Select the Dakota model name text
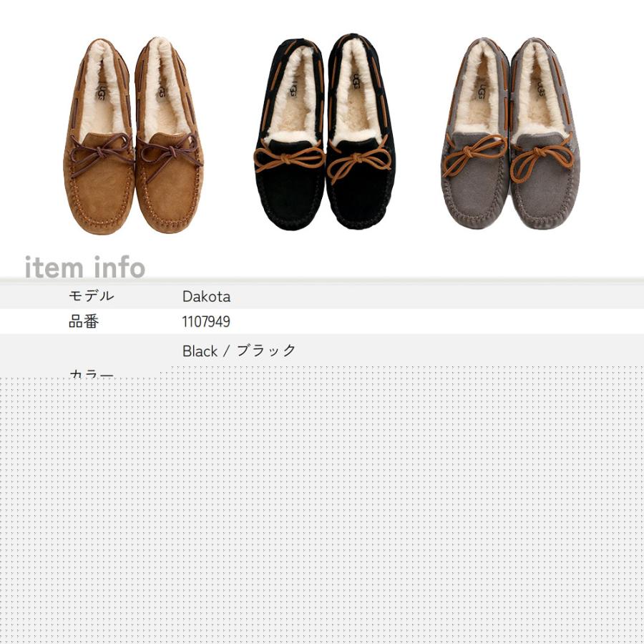The width and height of the screenshot is (644, 644). (x=208, y=296)
